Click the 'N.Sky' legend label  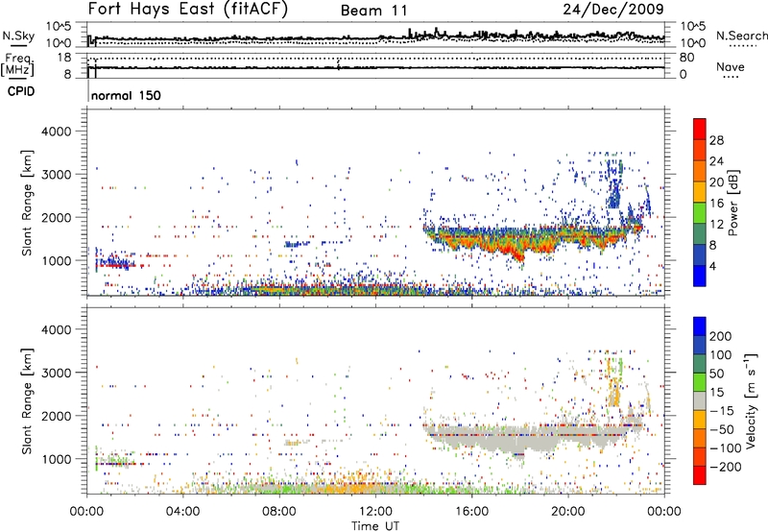18,36
